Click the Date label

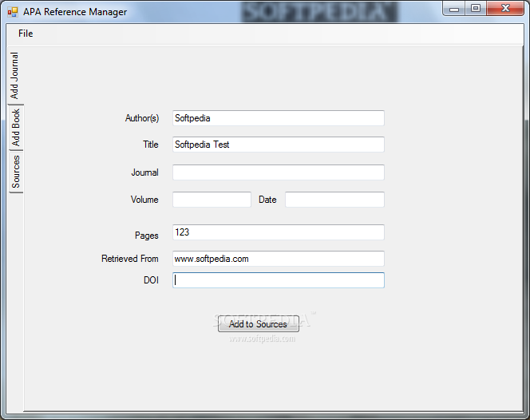(x=267, y=200)
